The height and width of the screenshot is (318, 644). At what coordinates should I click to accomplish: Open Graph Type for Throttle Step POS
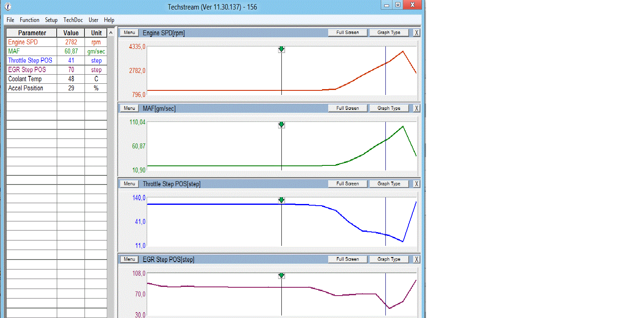pos(389,184)
